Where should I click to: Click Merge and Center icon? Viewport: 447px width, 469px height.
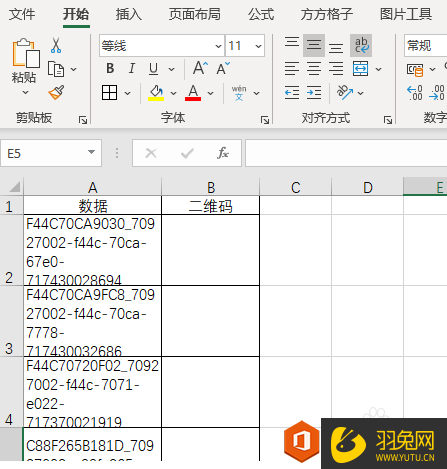(360, 69)
